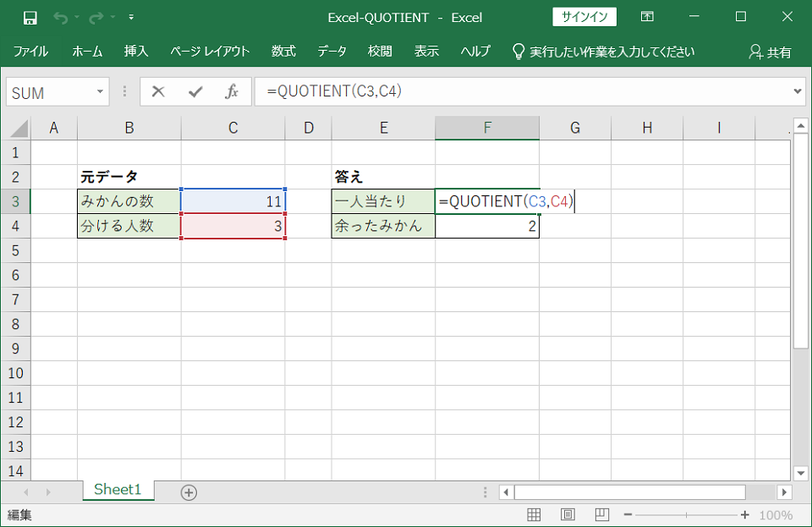Click the サインイン button
Image resolution: width=812 pixels, height=527 pixels.
[584, 17]
